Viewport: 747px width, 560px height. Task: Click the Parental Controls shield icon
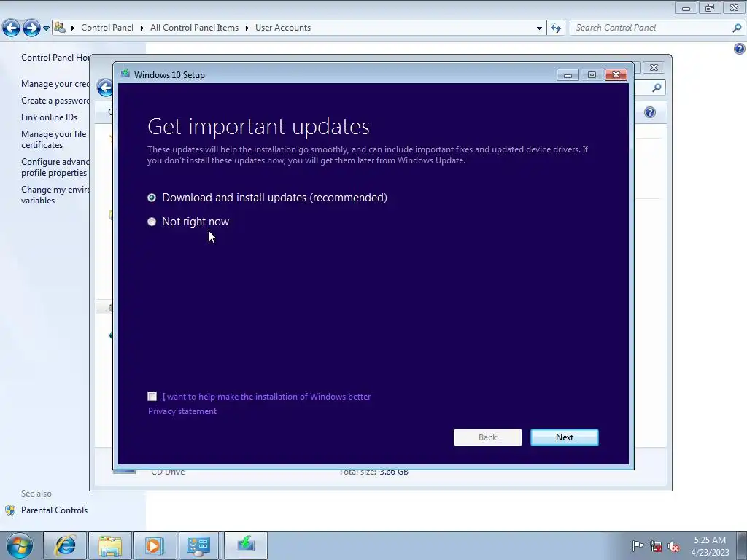(x=10, y=510)
